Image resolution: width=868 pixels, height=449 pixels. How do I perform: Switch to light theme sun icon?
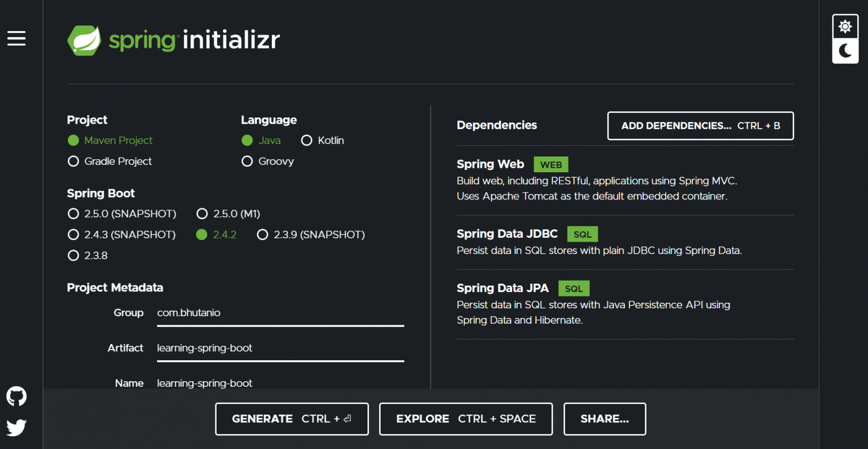click(845, 27)
